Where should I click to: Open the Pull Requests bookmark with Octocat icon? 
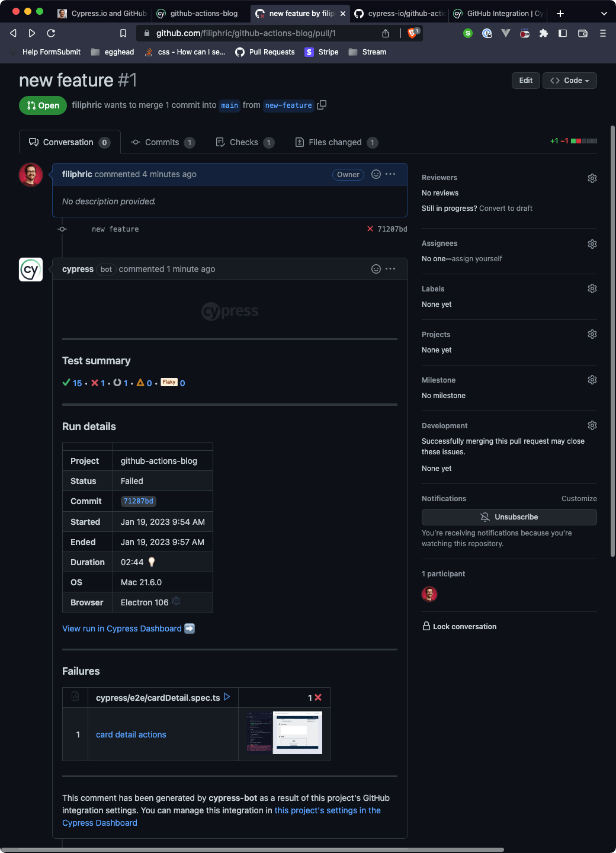click(265, 52)
